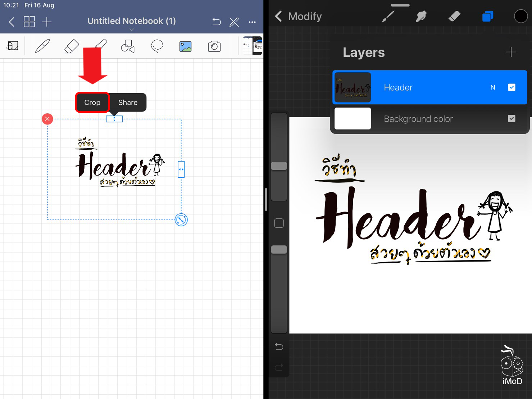Image resolution: width=532 pixels, height=399 pixels.
Task: Open the more options ellipsis menu
Action: (x=252, y=22)
